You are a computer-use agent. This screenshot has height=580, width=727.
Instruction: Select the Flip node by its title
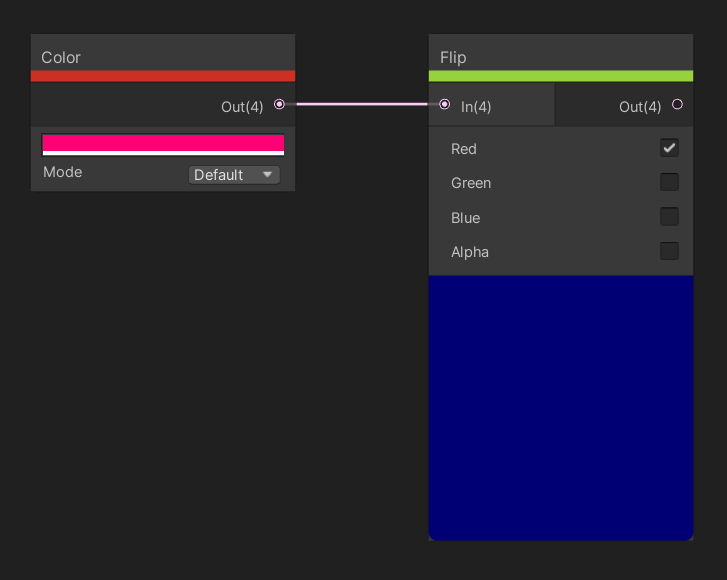[453, 57]
